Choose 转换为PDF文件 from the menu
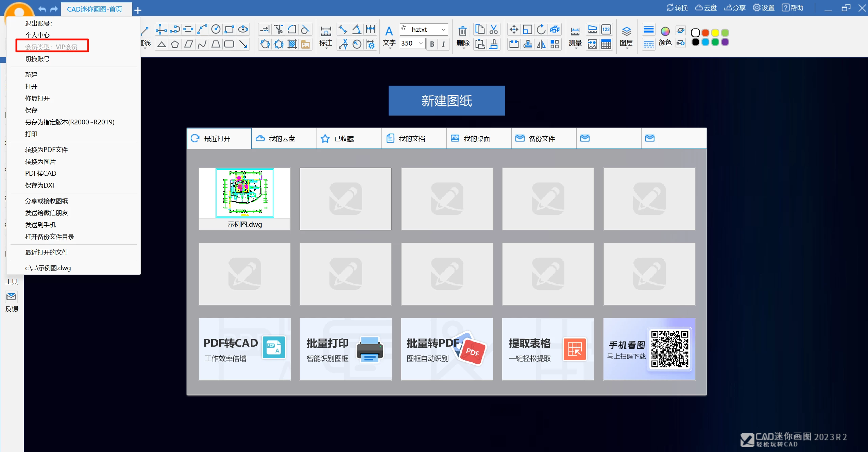 [46, 150]
